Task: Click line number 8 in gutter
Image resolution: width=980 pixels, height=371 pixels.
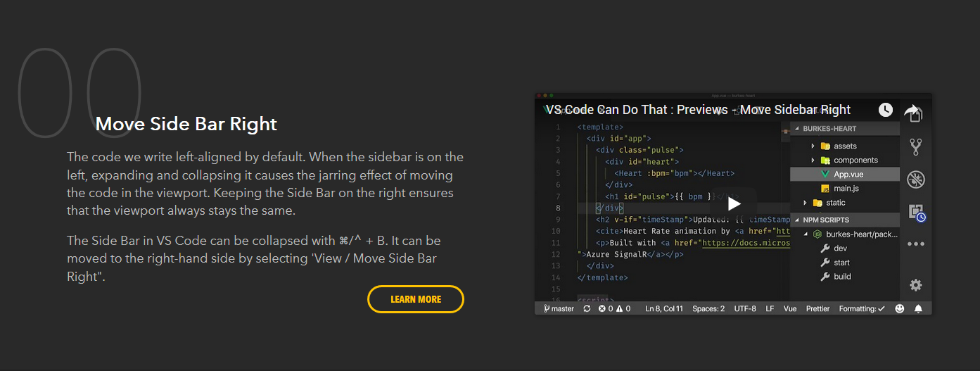Action: [558, 208]
